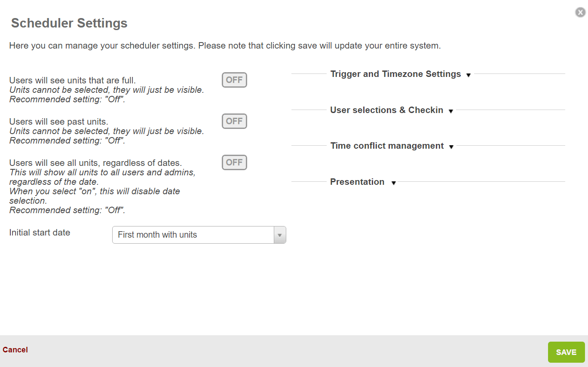Expand the Time conflict management heading text
The image size is (588, 367).
[x=387, y=146]
